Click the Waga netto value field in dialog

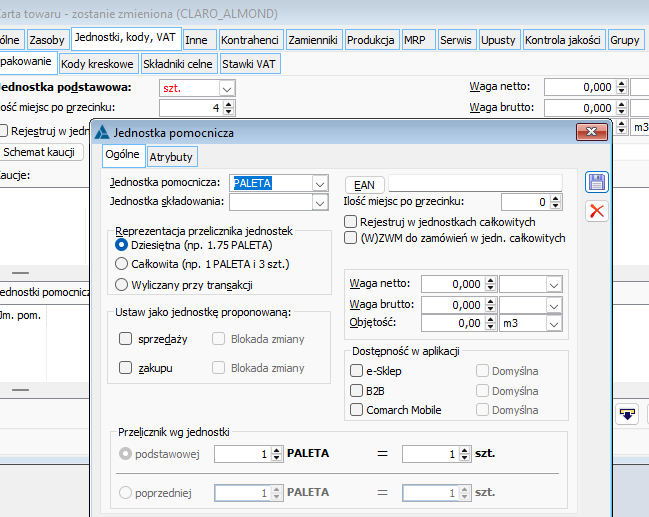click(x=453, y=284)
